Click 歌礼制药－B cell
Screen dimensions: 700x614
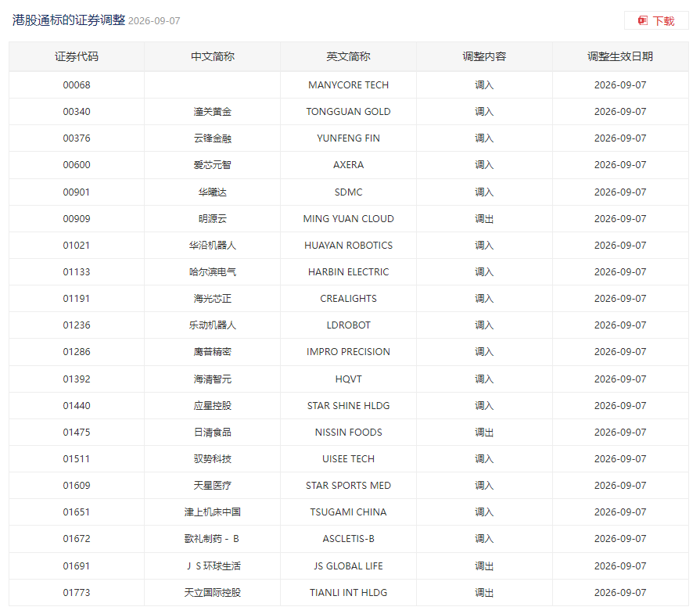pos(213,539)
